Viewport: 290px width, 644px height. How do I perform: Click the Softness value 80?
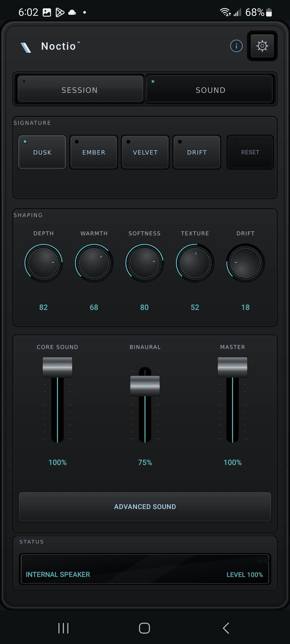pos(144,307)
